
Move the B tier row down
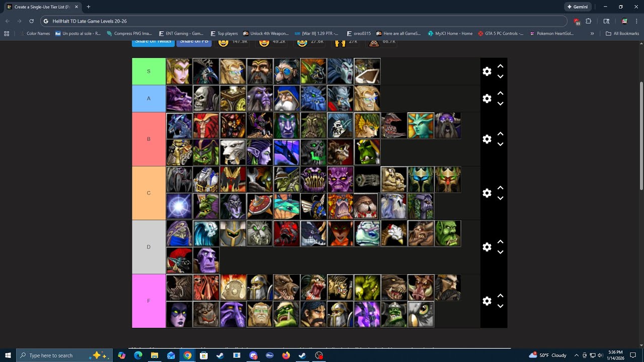click(500, 144)
